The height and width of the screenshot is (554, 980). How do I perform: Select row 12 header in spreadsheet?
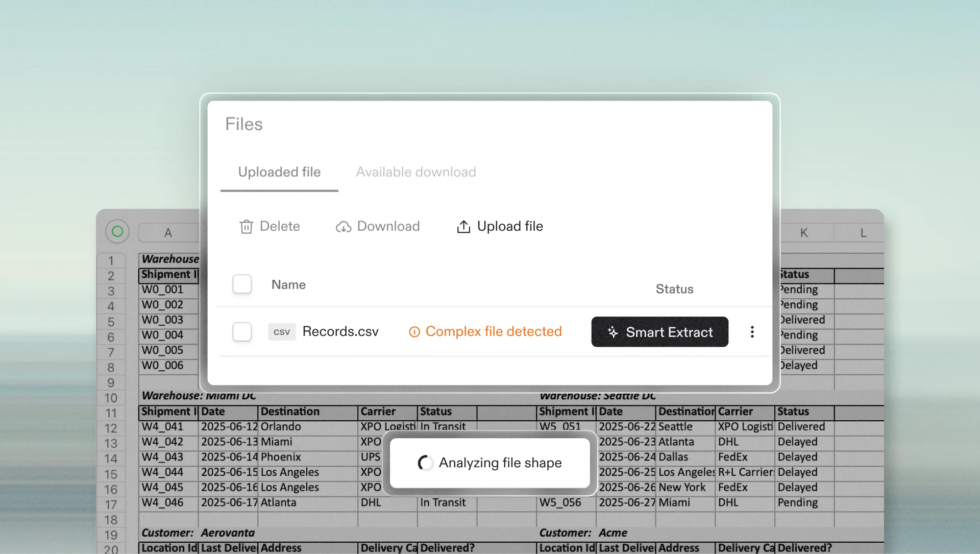point(111,428)
